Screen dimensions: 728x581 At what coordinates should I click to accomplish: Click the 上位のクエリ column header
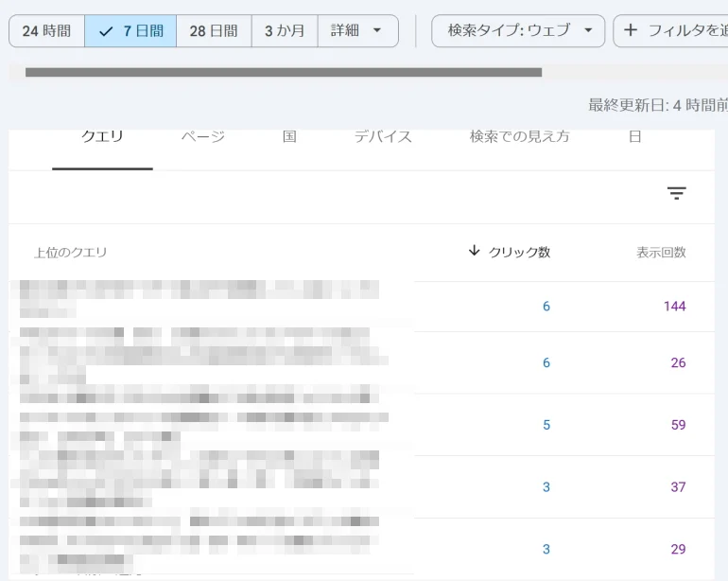point(71,253)
